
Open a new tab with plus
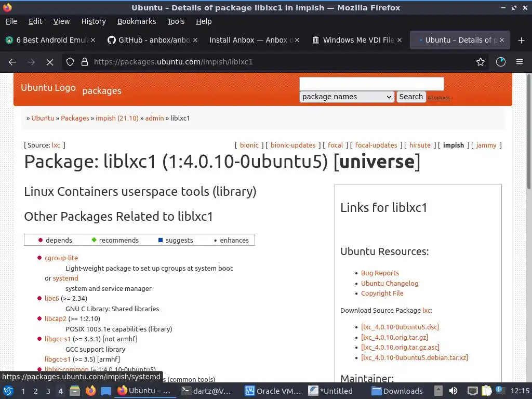coord(522,41)
